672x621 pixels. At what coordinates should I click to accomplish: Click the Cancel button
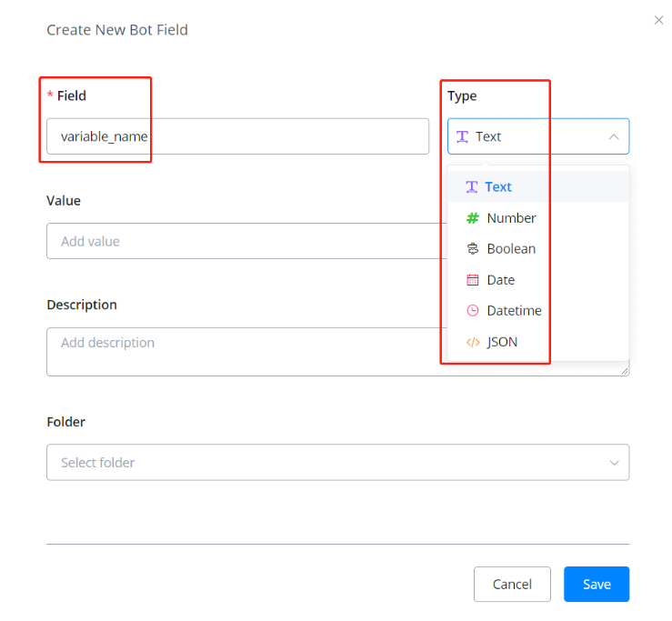coord(512,585)
